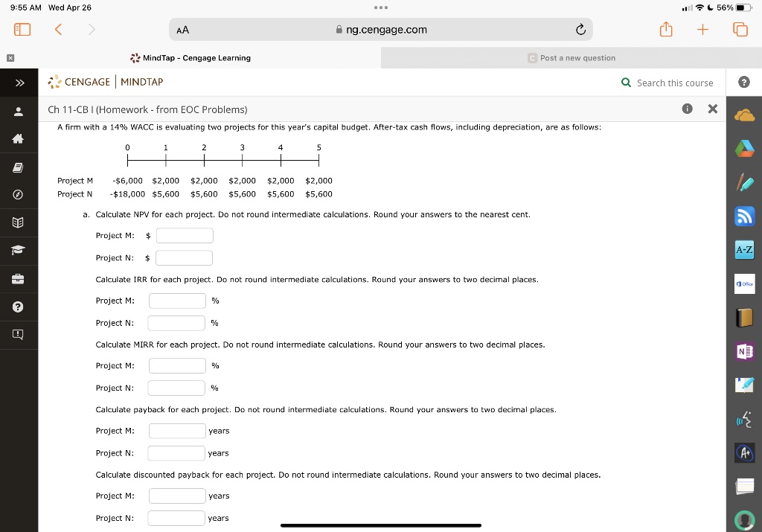Viewport: 762px width, 532px height.
Task: Open the AA reader text size menu
Action: click(183, 30)
